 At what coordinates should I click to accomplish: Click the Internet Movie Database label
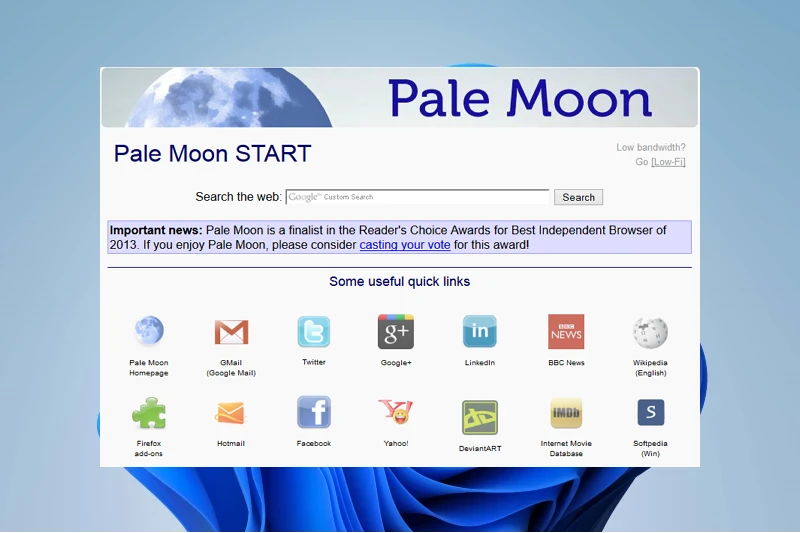(566, 448)
